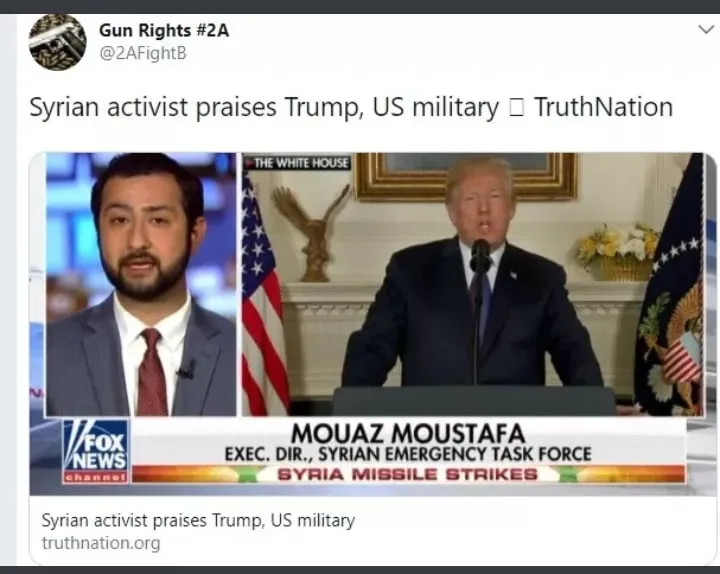The height and width of the screenshot is (574, 720).
Task: Open right video panel showing the podium
Action: [473, 285]
